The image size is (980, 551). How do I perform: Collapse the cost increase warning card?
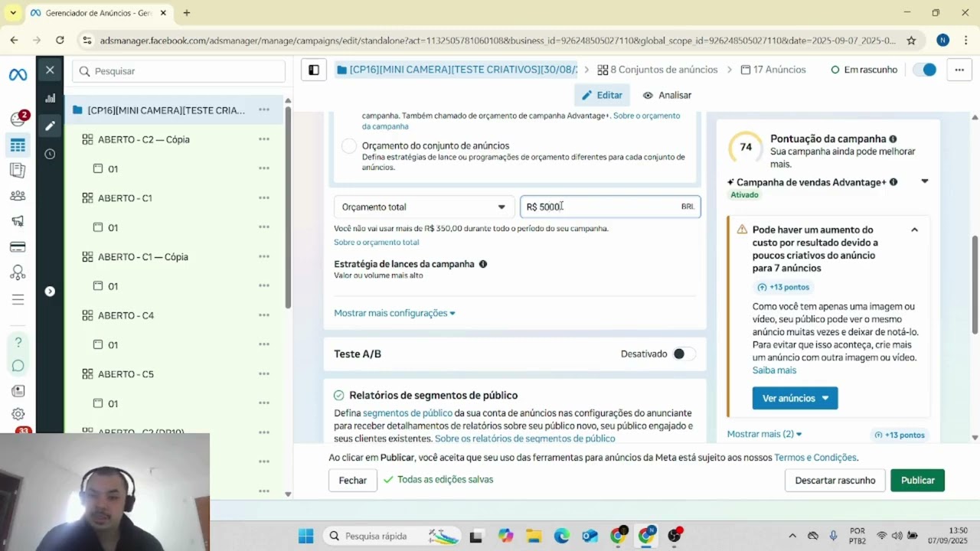click(x=914, y=230)
